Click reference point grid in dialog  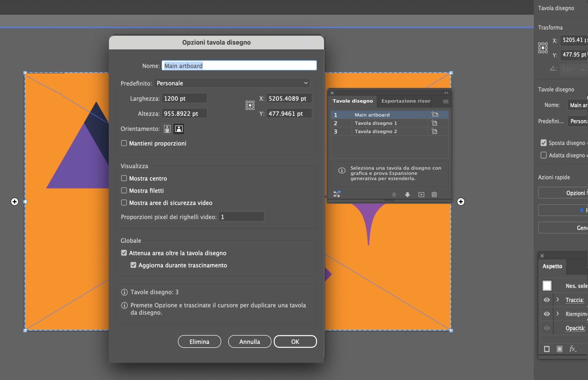pyautogui.click(x=250, y=105)
